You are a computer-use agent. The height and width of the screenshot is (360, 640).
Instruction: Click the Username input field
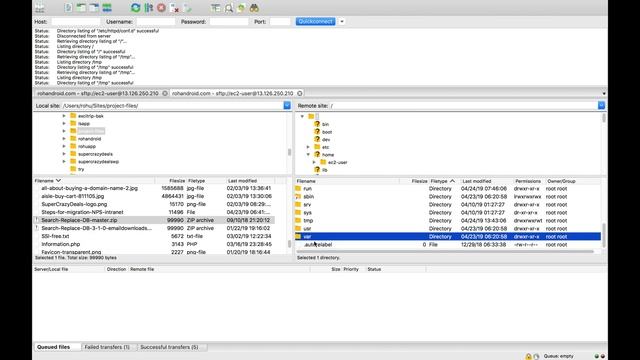point(156,22)
